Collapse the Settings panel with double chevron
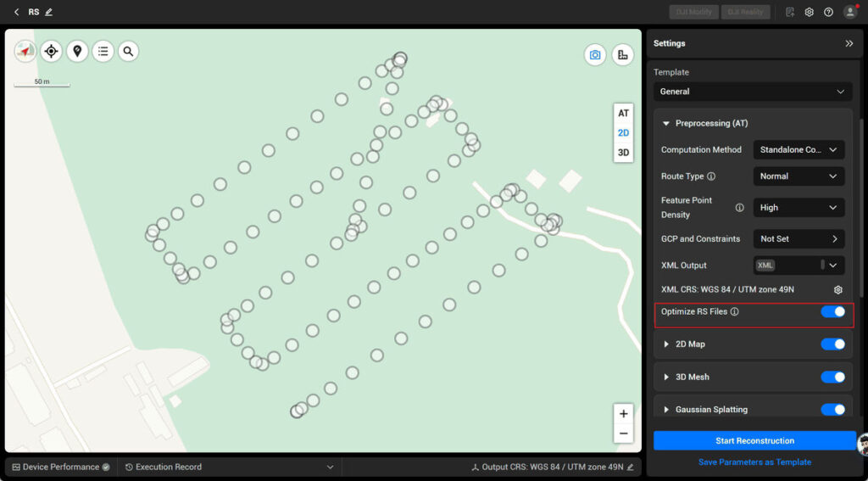Viewport: 868px width, 481px height. pos(849,43)
